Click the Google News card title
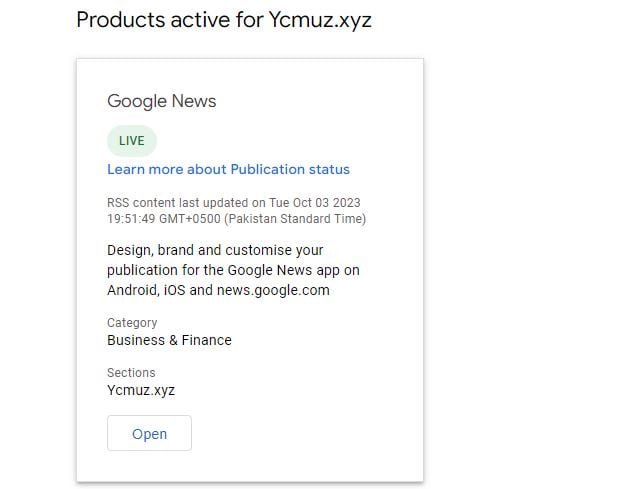 click(x=162, y=101)
